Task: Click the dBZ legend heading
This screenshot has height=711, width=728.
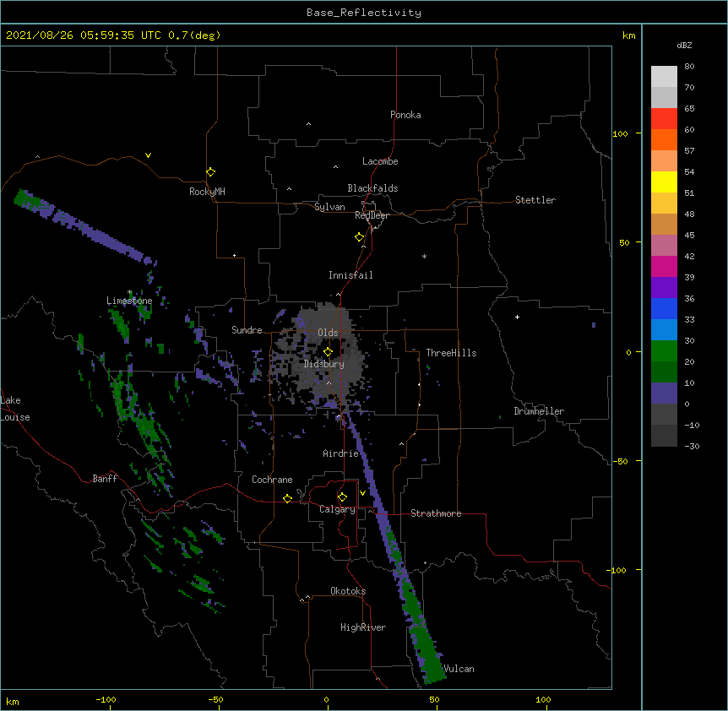Action: (684, 45)
